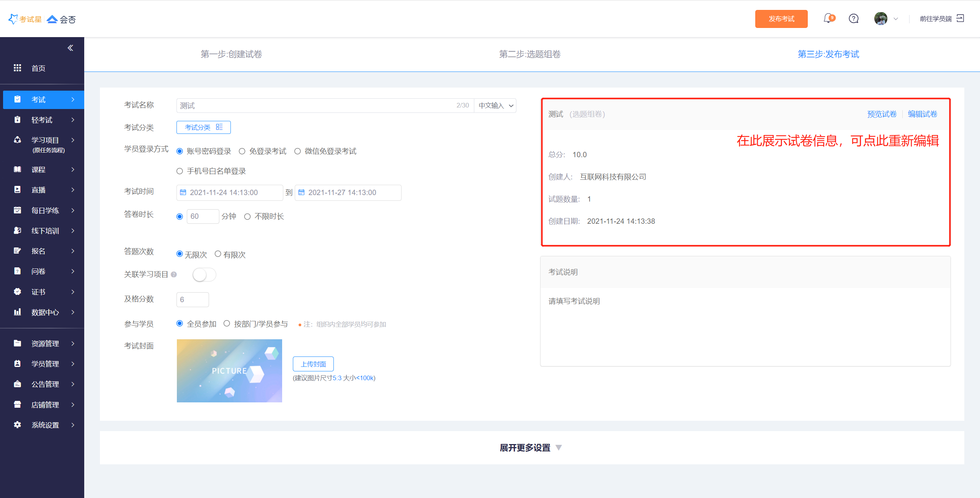
Task: Click the home grid icon 首页
Action: pos(18,68)
